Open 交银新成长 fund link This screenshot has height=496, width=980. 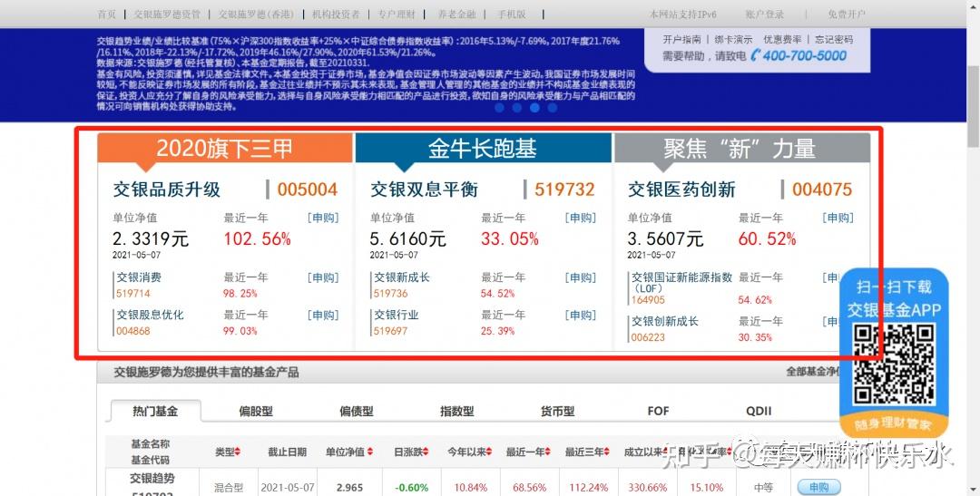(402, 277)
